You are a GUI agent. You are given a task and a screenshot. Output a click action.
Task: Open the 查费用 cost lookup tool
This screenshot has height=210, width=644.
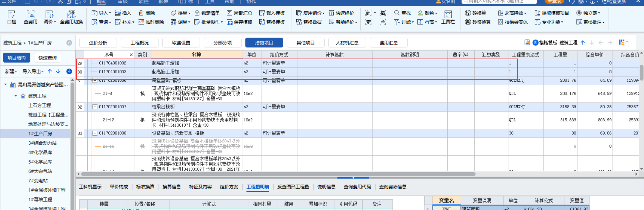(30, 17)
